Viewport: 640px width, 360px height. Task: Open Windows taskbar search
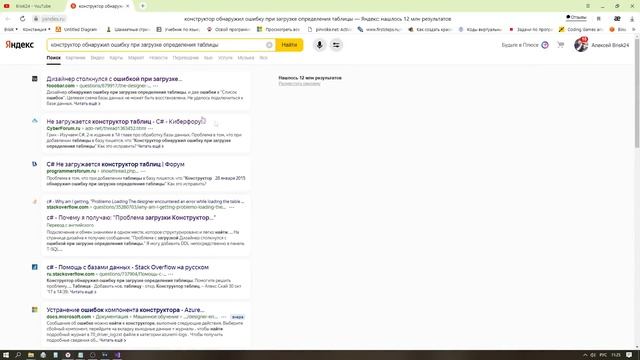pyautogui.click(x=18, y=355)
